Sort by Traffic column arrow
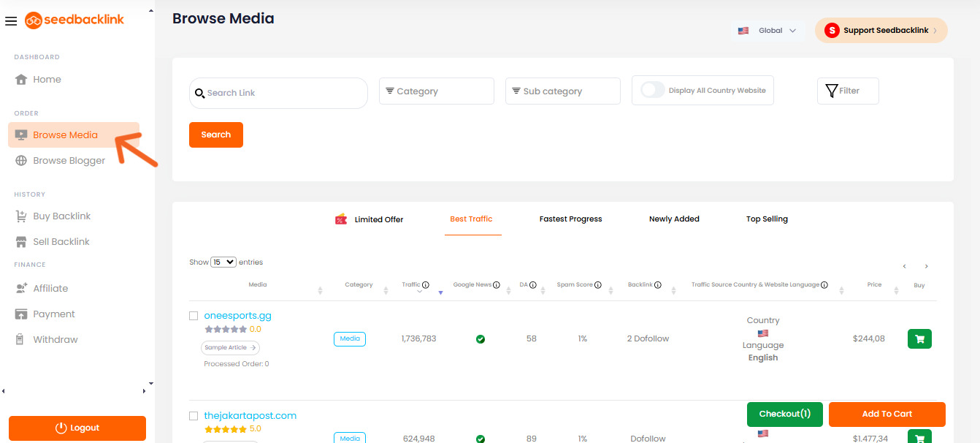This screenshot has height=443, width=980. coord(440,292)
